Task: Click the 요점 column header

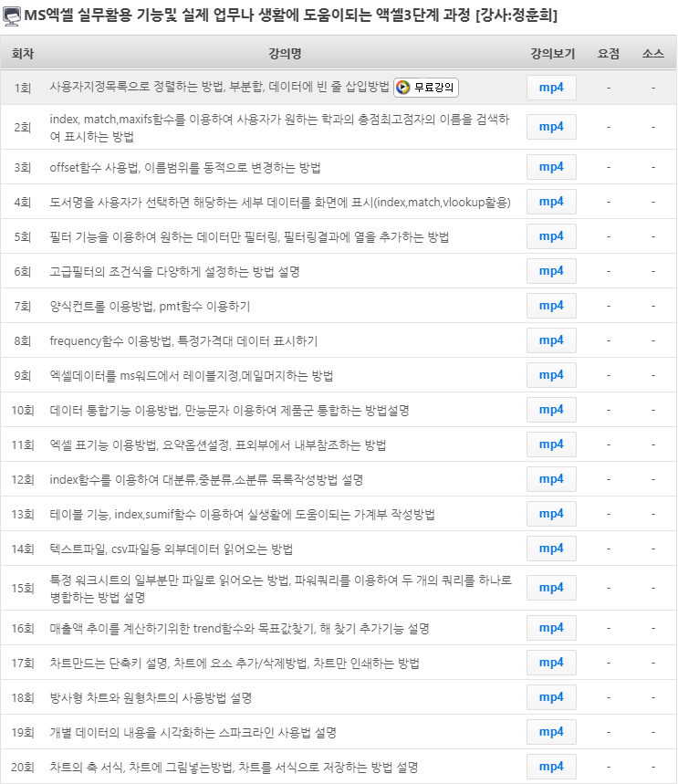Action: pos(609,54)
